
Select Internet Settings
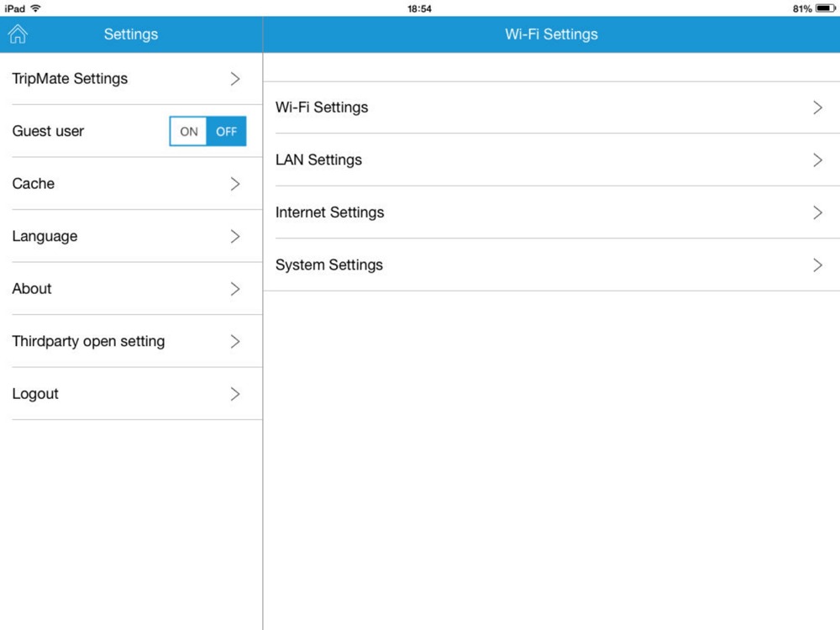coord(552,213)
